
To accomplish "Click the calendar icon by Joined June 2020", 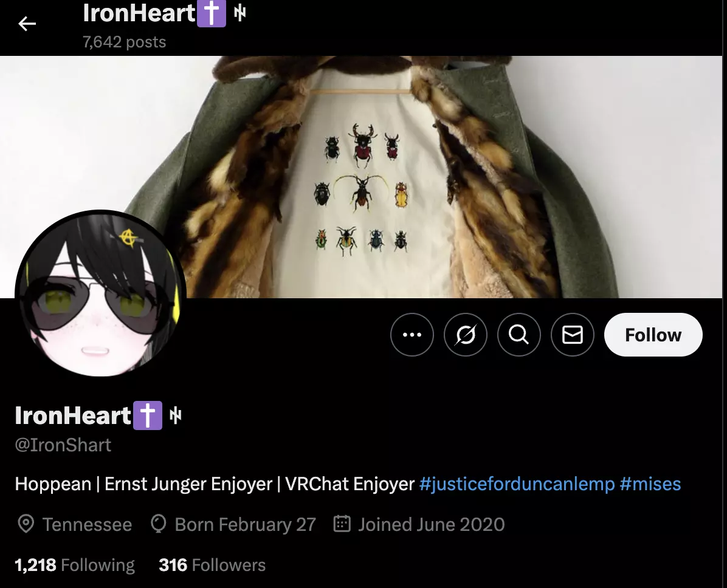I will (x=342, y=524).
